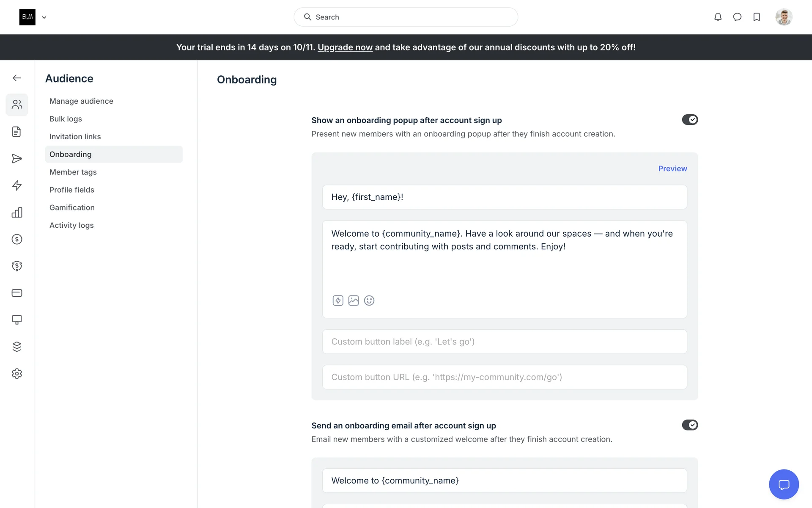Open the notifications bell
Image resolution: width=812 pixels, height=508 pixels.
click(718, 17)
